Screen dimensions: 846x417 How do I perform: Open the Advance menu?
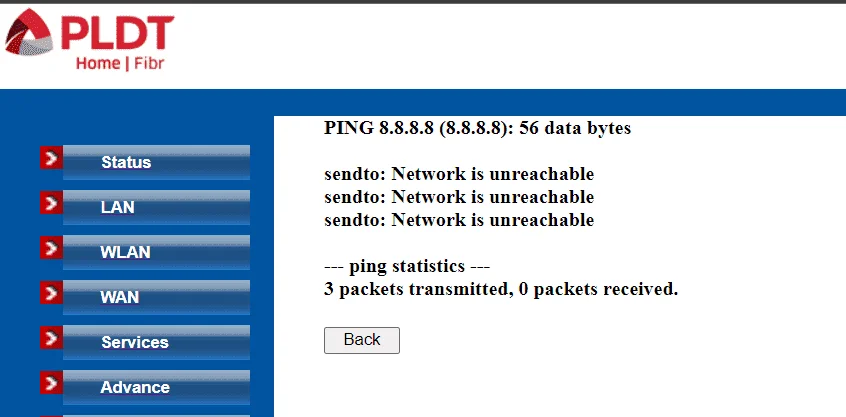point(156,387)
